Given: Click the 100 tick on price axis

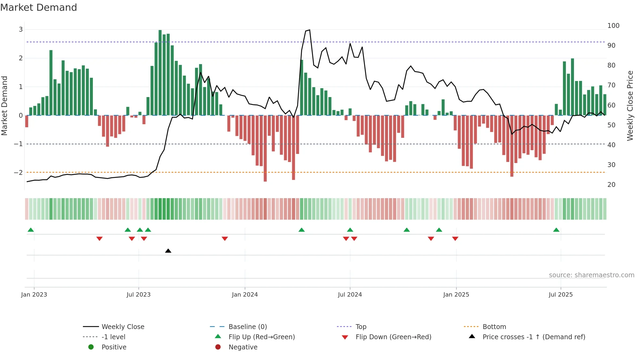Looking at the screenshot, I should tap(613, 26).
